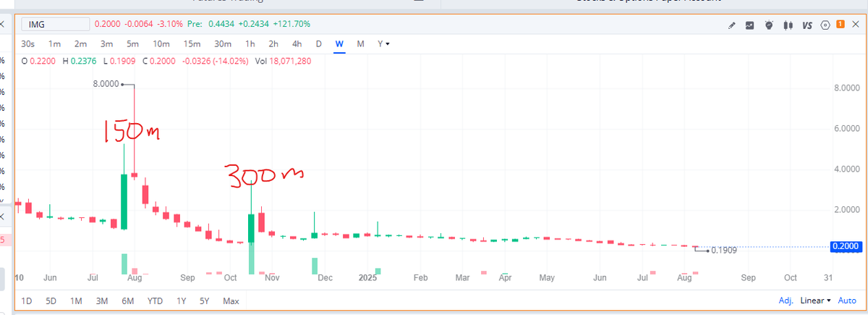Click the 6.0000 price axis label

[847, 129]
